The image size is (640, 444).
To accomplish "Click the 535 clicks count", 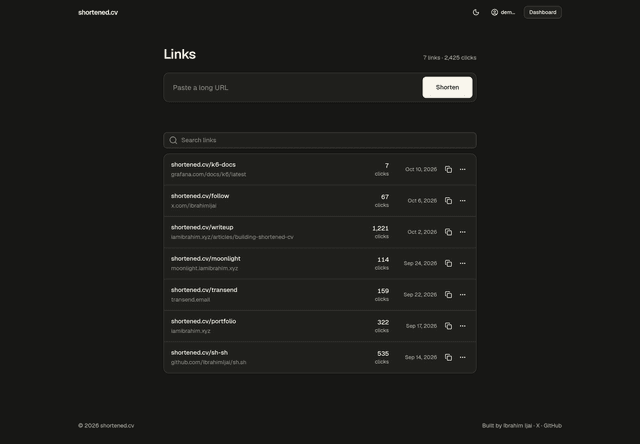I will tap(382, 357).
